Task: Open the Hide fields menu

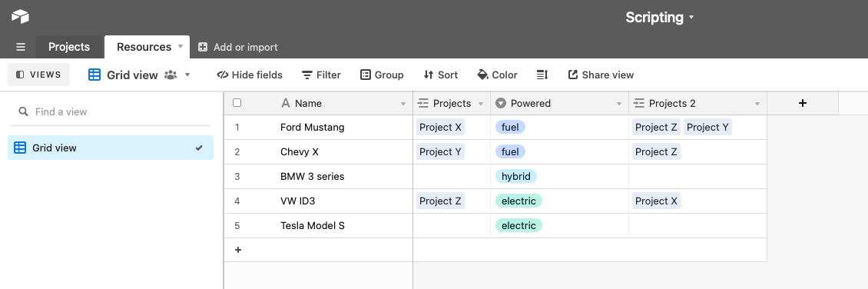Action: pos(250,75)
